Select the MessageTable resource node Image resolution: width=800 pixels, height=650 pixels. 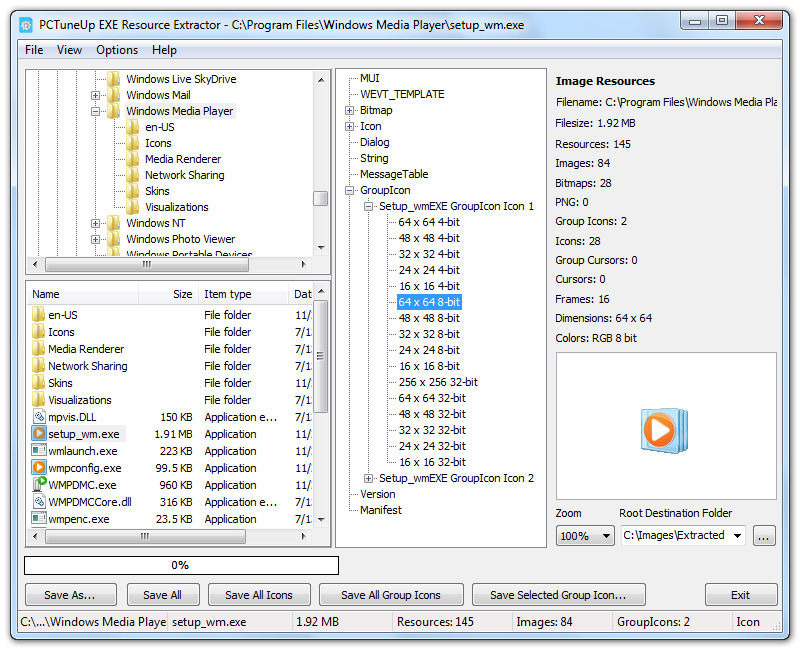click(x=394, y=174)
